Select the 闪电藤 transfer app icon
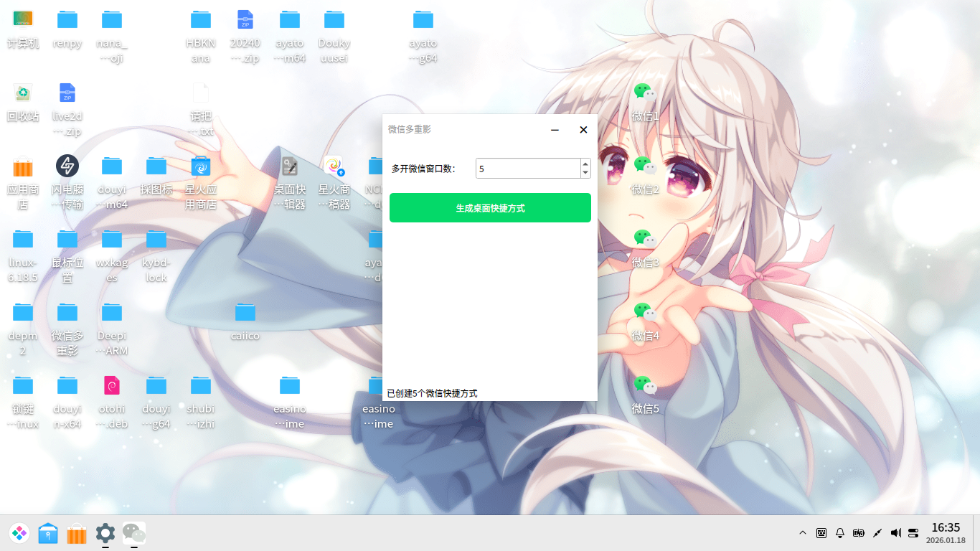 (x=67, y=182)
